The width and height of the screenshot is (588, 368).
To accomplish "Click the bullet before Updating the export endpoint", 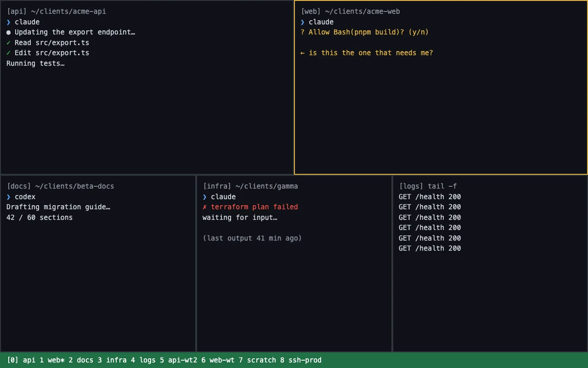I will point(8,32).
